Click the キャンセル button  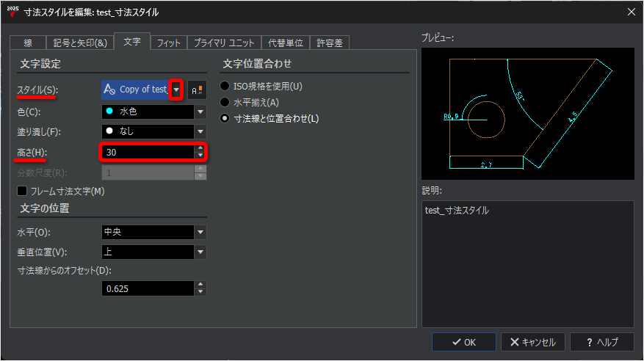click(532, 342)
